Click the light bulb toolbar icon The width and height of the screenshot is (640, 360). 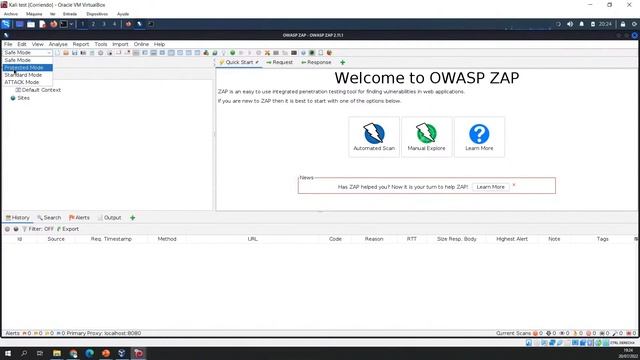(x=224, y=53)
